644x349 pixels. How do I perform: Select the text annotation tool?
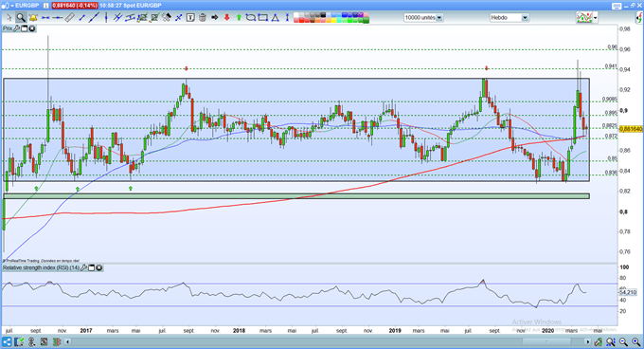190,18
